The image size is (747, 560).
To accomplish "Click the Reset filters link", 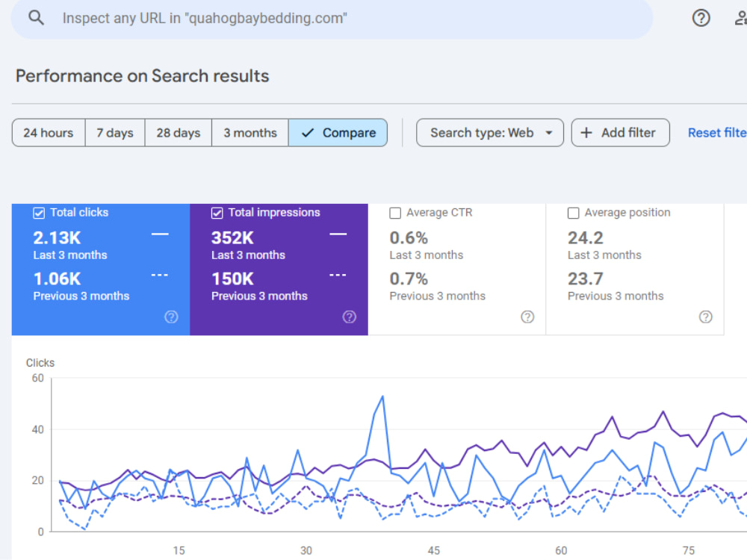I will [717, 132].
